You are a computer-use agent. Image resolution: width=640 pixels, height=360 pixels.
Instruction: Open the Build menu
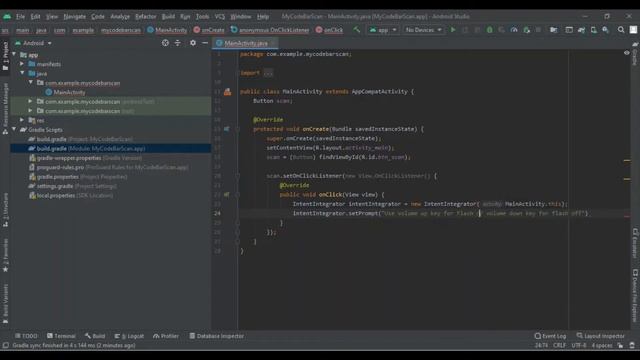(168, 16)
